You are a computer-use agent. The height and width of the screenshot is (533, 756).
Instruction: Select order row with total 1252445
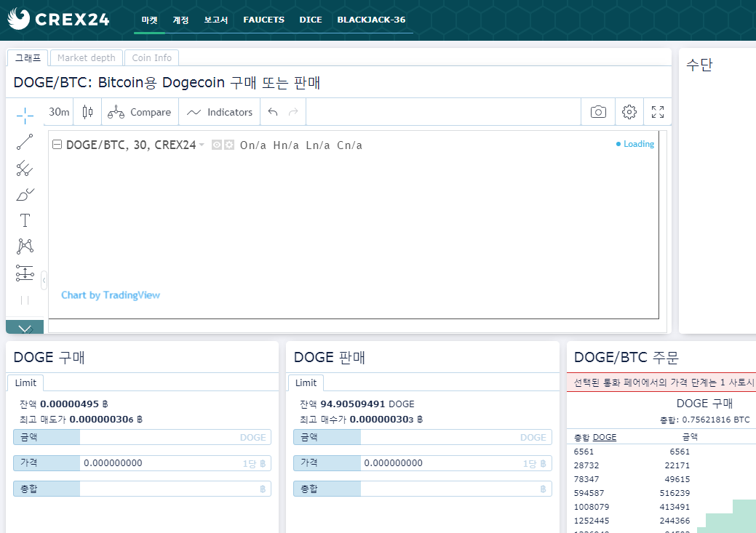[661, 521]
